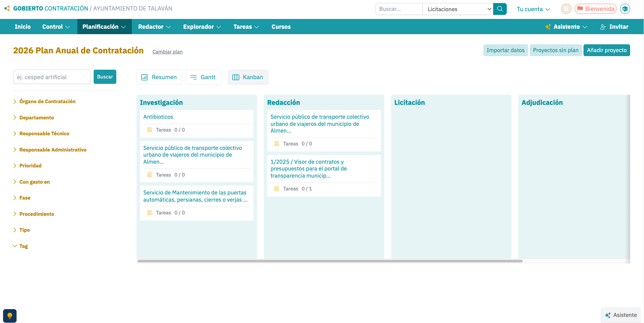Click the Cambiar plan link
The image size is (644, 323).
[x=167, y=52]
